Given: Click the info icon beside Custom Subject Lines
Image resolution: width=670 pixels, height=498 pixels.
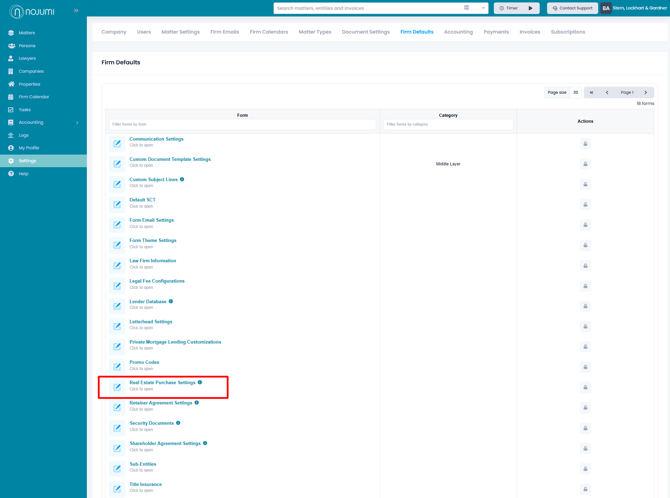Looking at the screenshot, I should pyautogui.click(x=182, y=180).
